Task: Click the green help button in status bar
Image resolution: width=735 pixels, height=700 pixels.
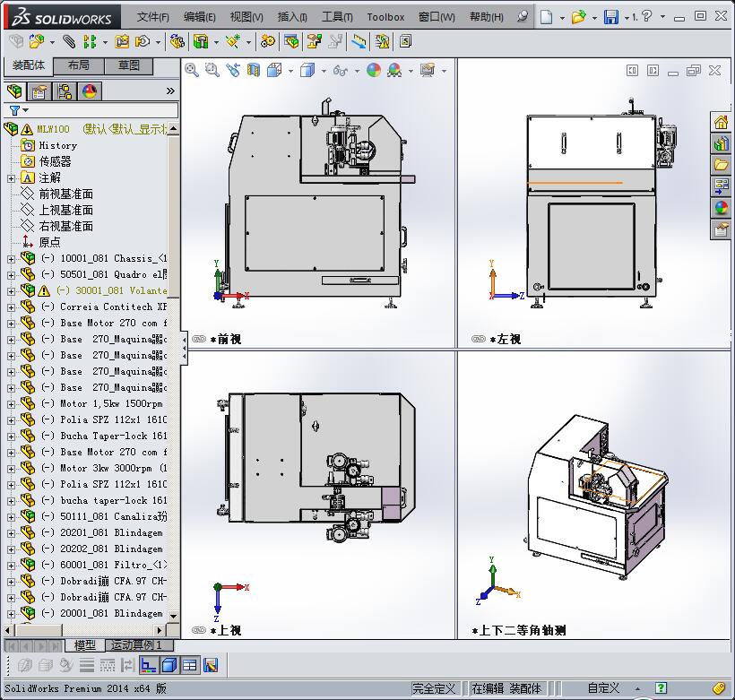Action: tap(661, 687)
